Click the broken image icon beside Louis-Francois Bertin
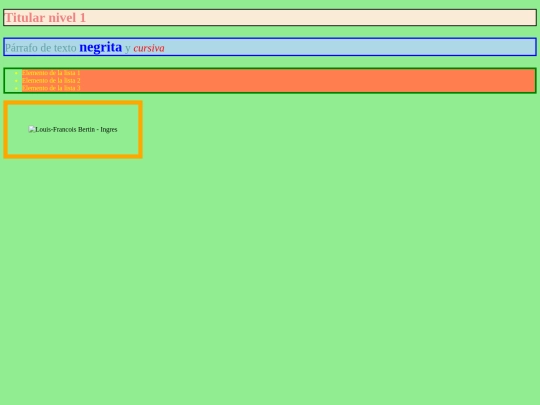Screen dimensions: 540x405 coord(32,129)
